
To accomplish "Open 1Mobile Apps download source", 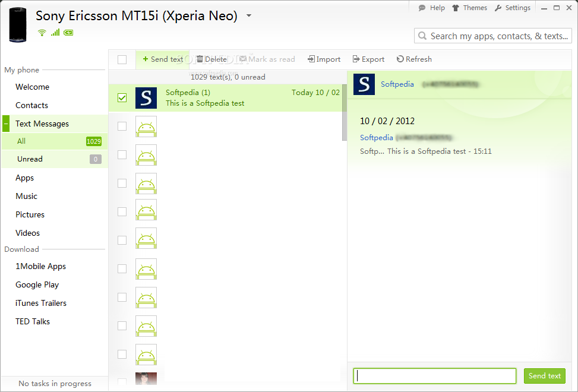I will (40, 266).
